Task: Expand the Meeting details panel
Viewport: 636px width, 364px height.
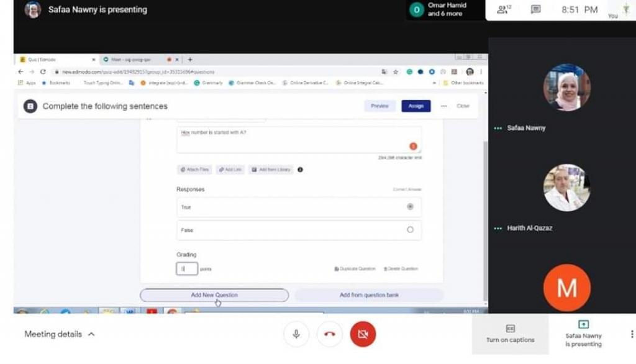Action: pyautogui.click(x=60, y=334)
